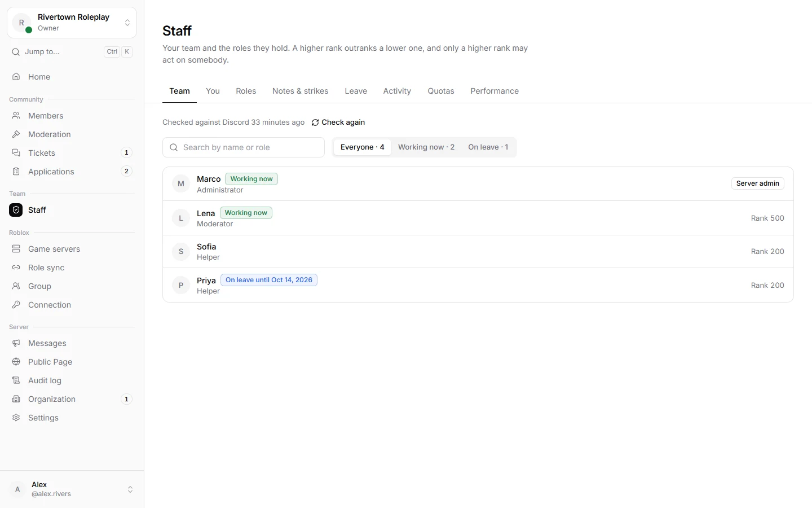The height and width of the screenshot is (508, 812).
Task: Open the Performance tab
Action: (x=495, y=91)
